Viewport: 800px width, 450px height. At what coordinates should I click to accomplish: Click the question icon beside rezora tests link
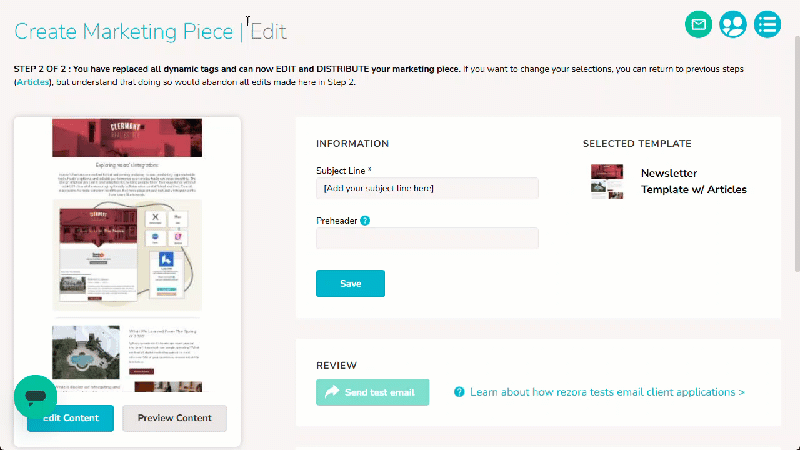pyautogui.click(x=459, y=392)
